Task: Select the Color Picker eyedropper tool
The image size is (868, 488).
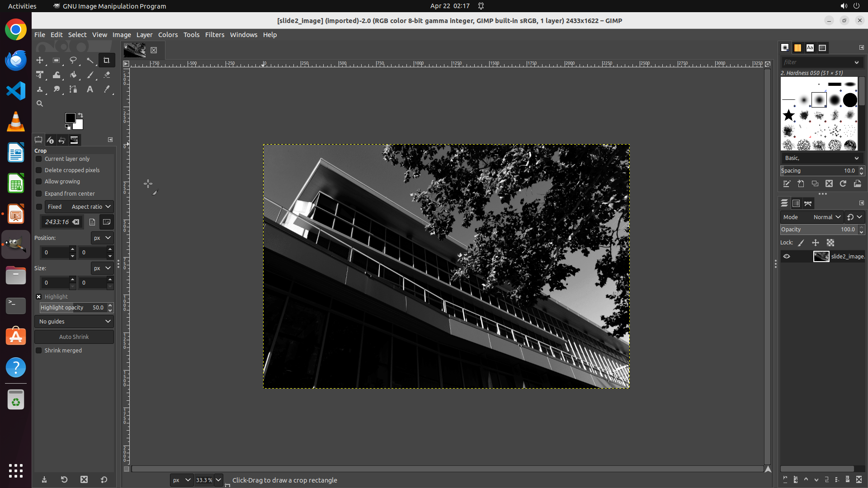Action: pyautogui.click(x=107, y=89)
